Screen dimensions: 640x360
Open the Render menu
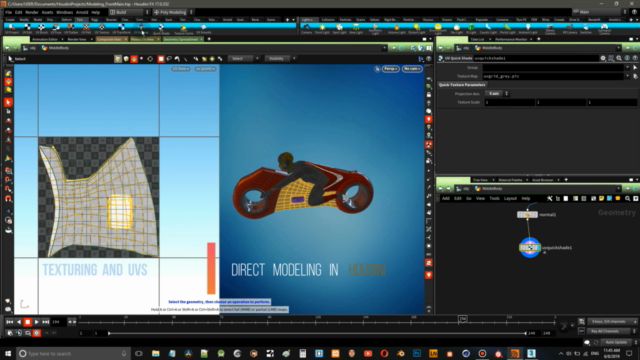pos(31,12)
